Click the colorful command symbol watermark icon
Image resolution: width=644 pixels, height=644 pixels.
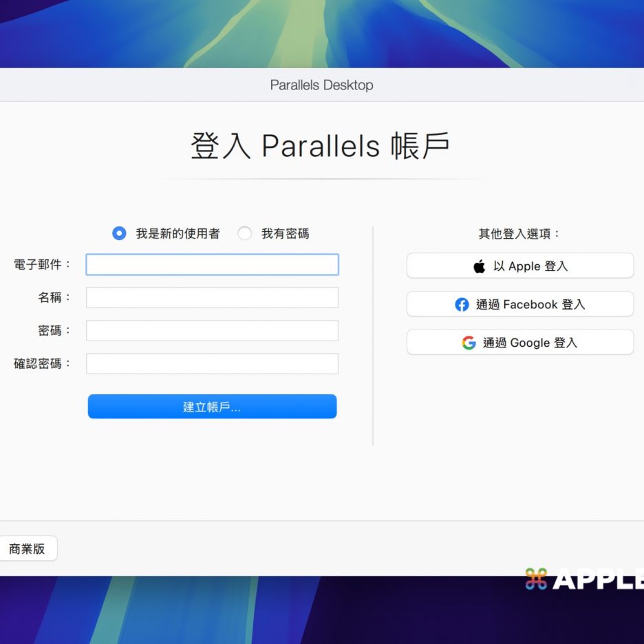pos(536,579)
